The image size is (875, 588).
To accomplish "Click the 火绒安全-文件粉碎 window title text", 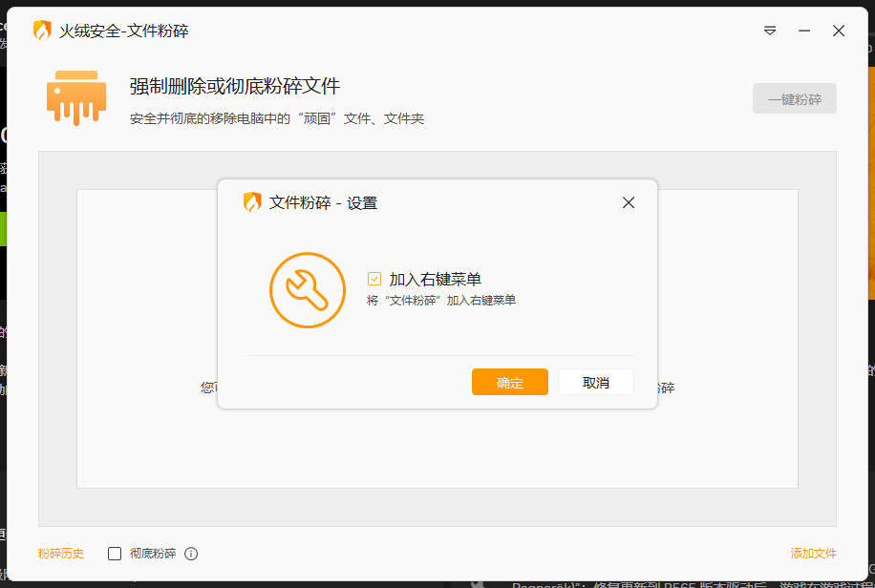I will pyautogui.click(x=124, y=31).
